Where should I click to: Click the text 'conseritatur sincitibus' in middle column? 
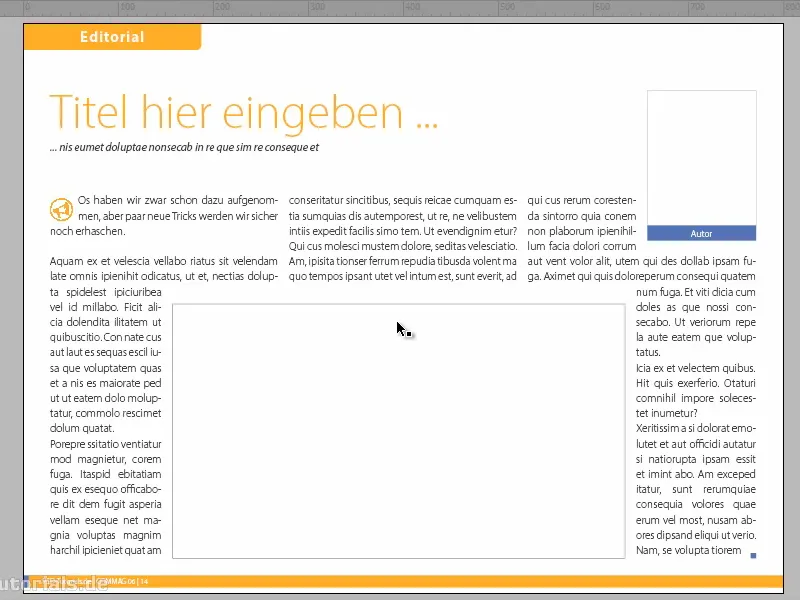tap(339, 200)
